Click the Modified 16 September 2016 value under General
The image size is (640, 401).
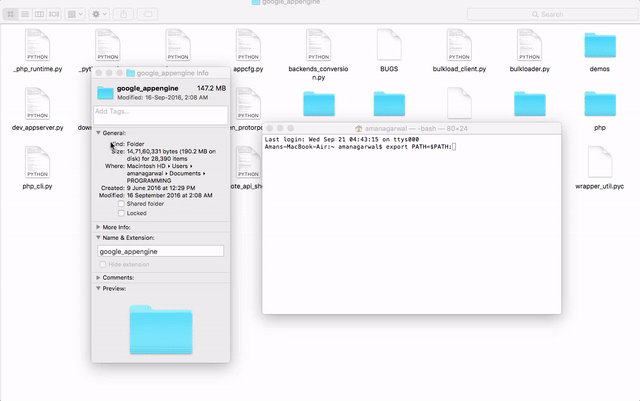[169, 195]
